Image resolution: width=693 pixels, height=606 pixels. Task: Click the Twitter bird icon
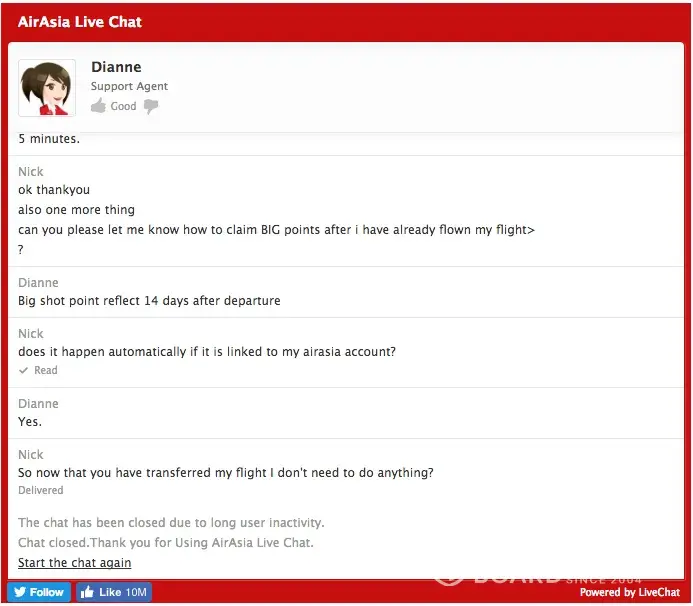pyautogui.click(x=19, y=592)
